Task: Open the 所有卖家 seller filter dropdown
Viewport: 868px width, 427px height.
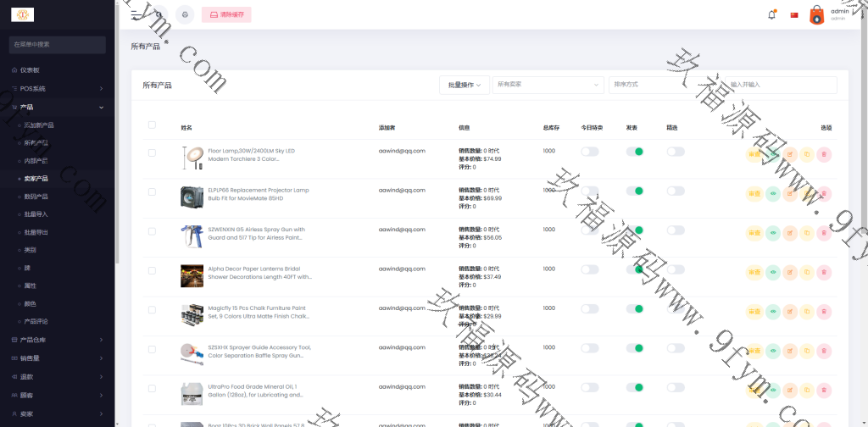Action: point(548,85)
